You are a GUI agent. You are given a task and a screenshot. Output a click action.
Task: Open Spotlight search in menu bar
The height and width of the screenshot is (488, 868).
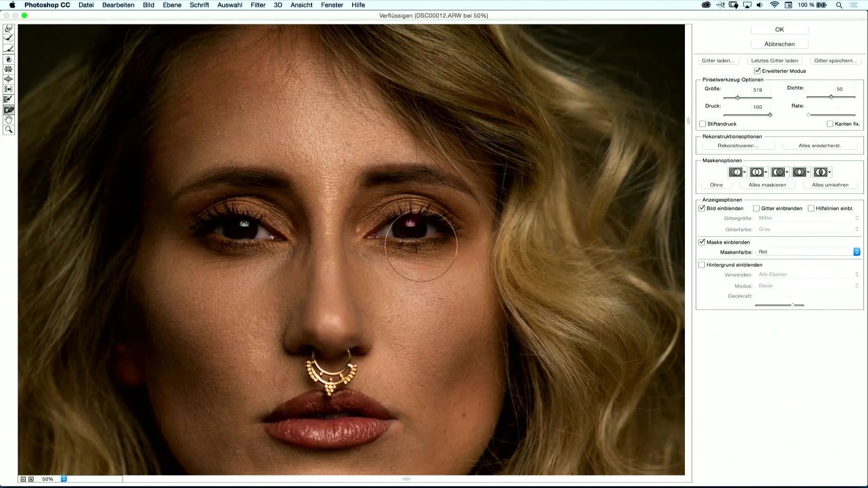click(839, 5)
